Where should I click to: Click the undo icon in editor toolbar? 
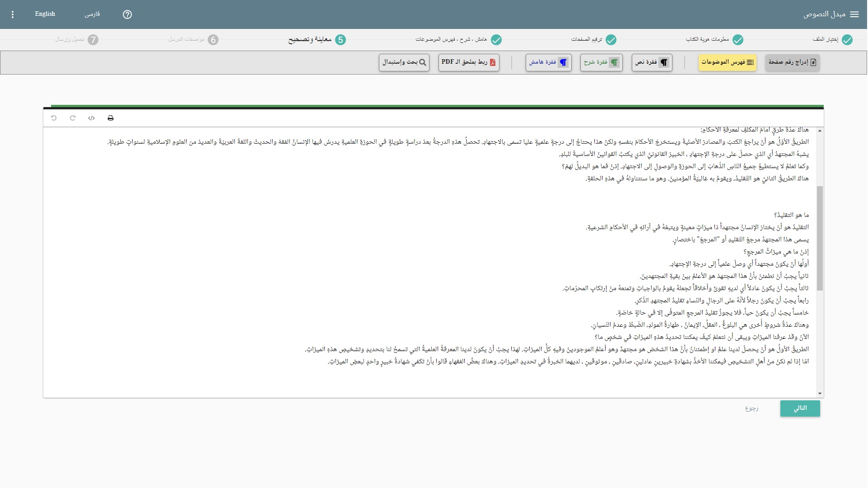(54, 118)
